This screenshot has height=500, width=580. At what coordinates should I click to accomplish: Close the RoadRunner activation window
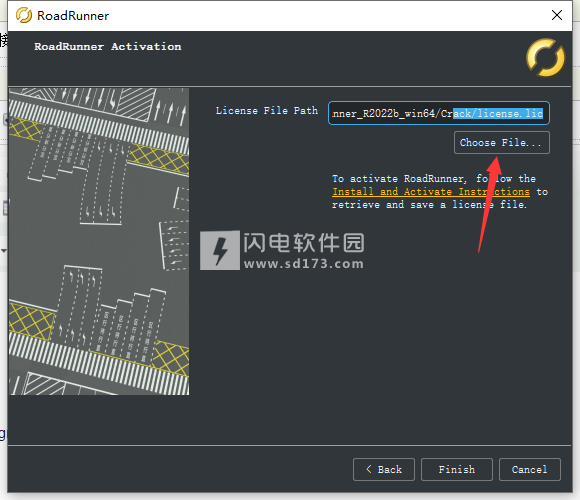[557, 15]
